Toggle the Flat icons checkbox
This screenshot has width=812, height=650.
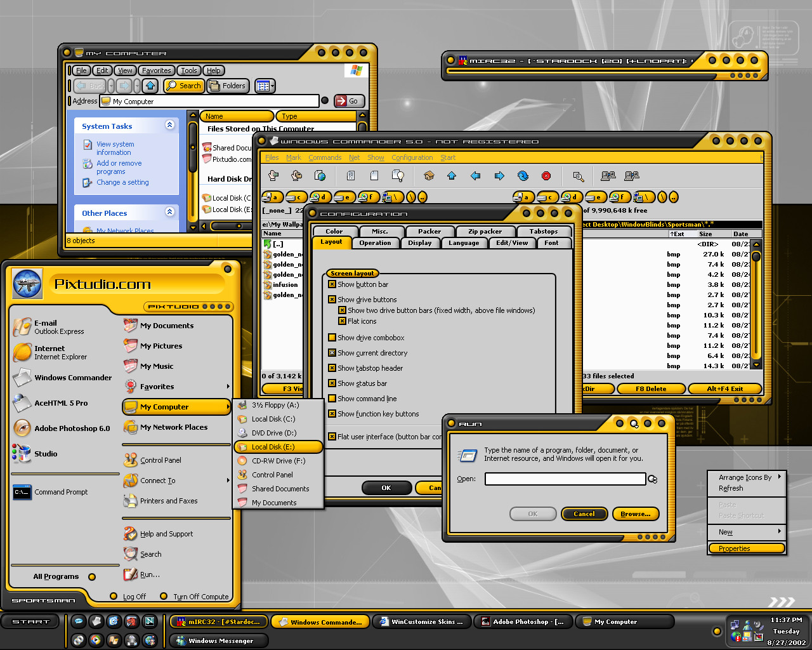pyautogui.click(x=342, y=321)
